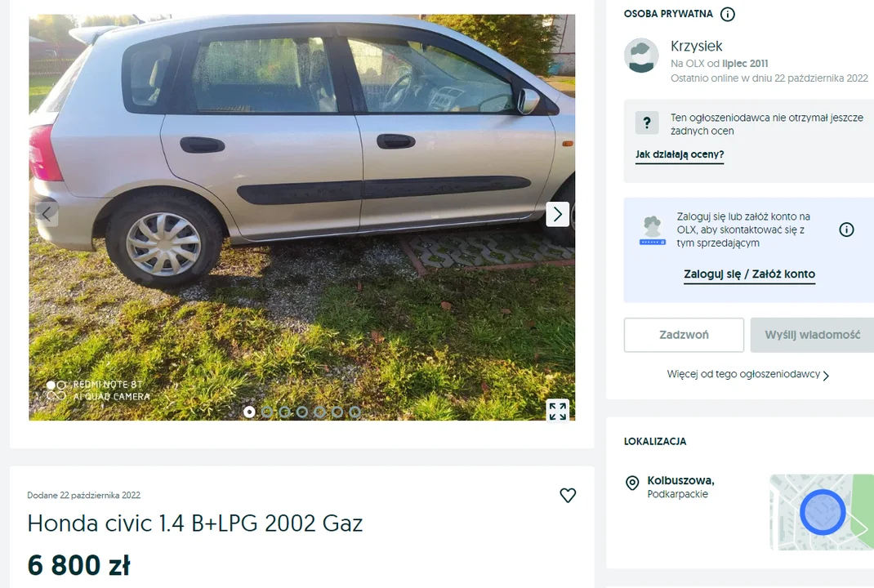Click seller name Krzysiek
The image size is (874, 588).
click(x=696, y=47)
